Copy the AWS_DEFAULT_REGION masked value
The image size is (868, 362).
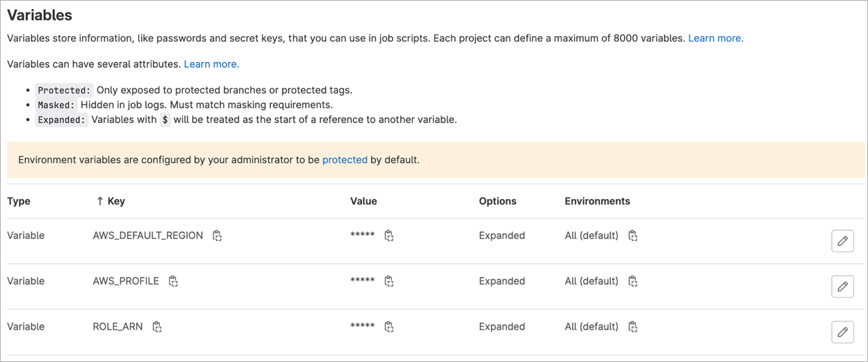pyautogui.click(x=389, y=236)
